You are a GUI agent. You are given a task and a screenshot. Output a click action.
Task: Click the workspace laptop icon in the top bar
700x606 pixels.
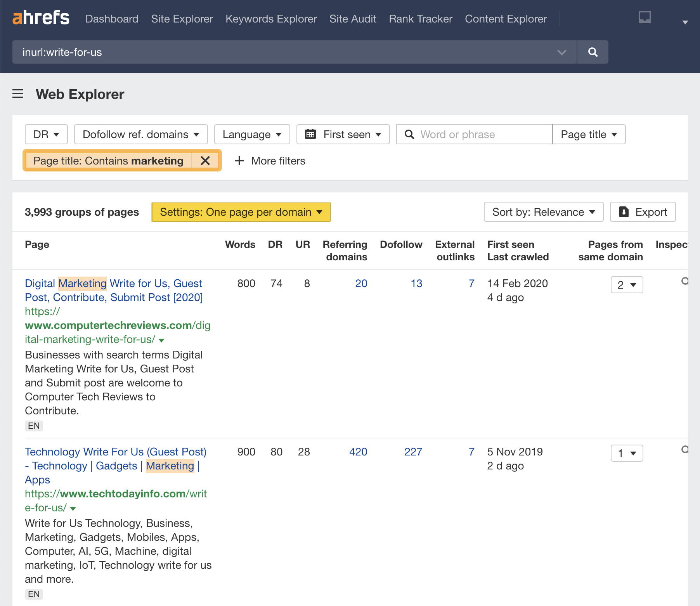[x=644, y=18]
